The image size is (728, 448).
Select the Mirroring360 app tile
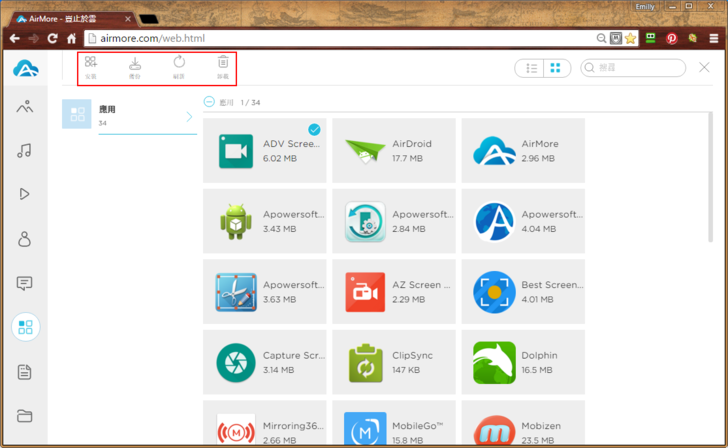click(265, 422)
